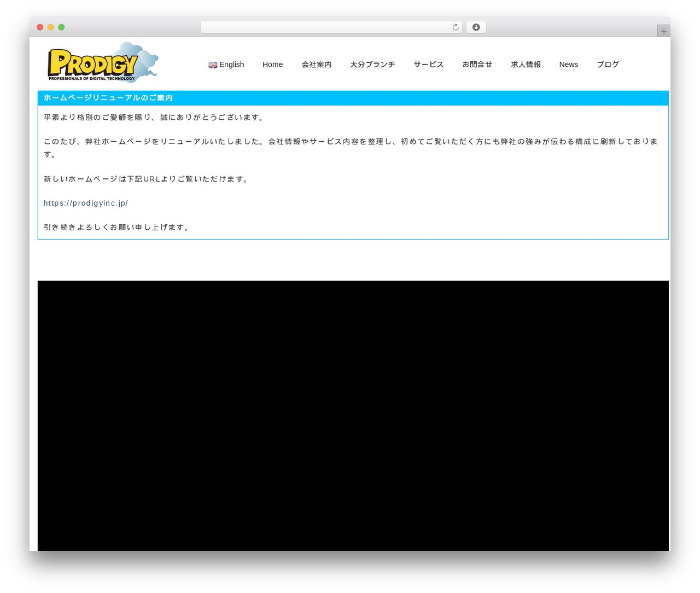Viewport: 700px width, 593px height.
Task: Click the text starting 平素より格別のご愛顧
Action: (x=154, y=118)
